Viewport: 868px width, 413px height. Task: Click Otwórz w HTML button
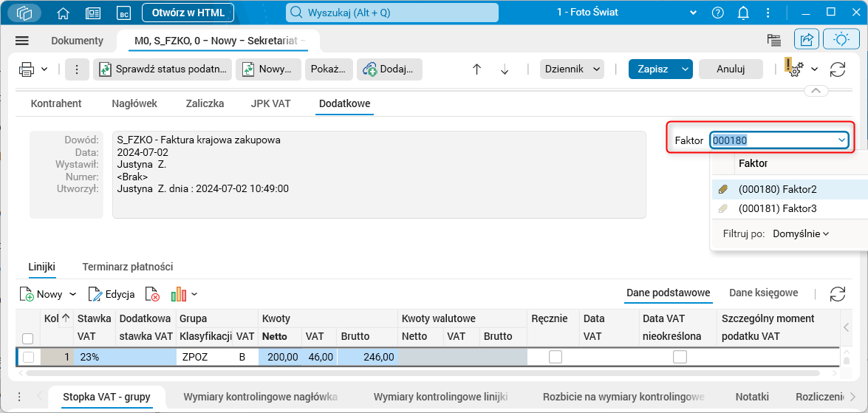(x=188, y=12)
